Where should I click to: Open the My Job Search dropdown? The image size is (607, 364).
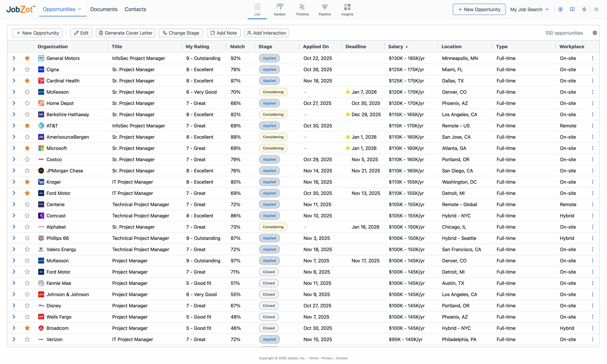coord(529,9)
